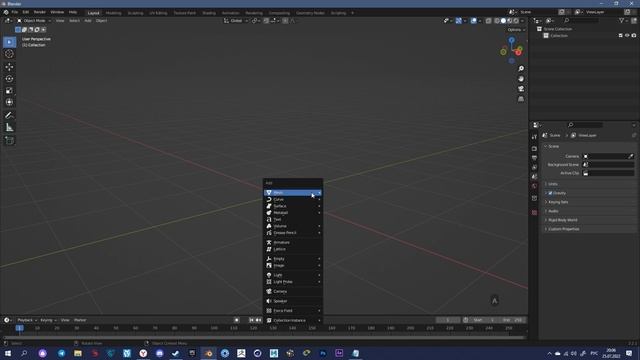Click the blue Z axis on navigation gizmo

click(511, 40)
